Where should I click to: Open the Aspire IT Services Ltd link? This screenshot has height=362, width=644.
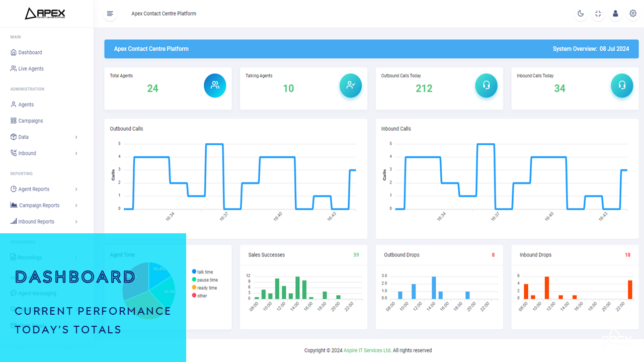click(367, 350)
